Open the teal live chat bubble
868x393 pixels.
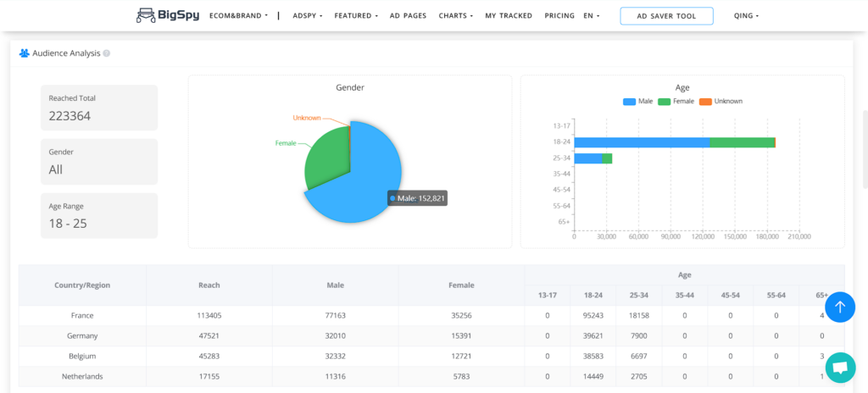840,368
